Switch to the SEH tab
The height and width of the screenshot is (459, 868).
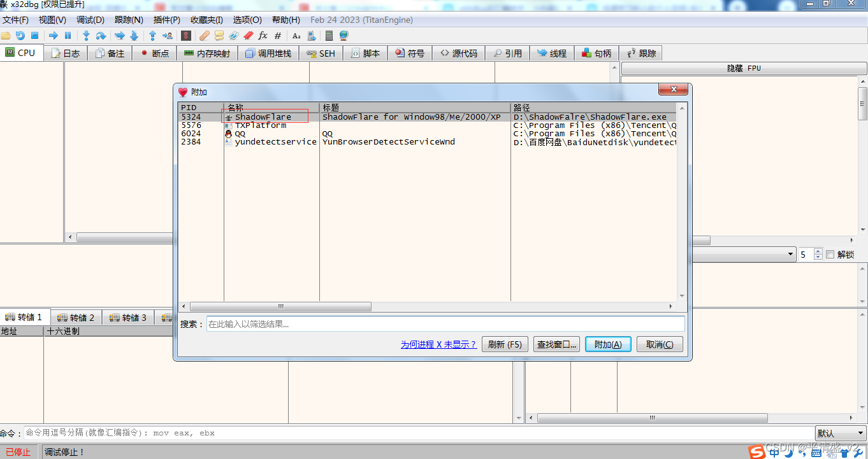click(321, 53)
